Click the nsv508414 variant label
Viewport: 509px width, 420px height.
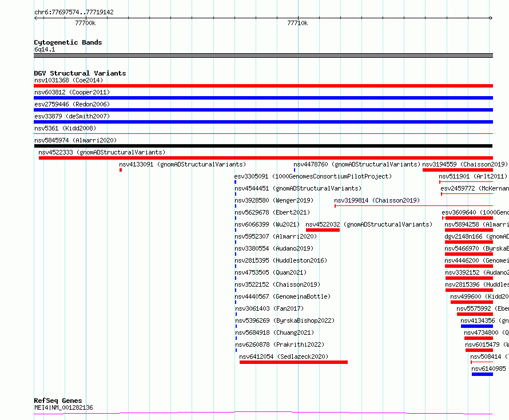click(x=490, y=356)
